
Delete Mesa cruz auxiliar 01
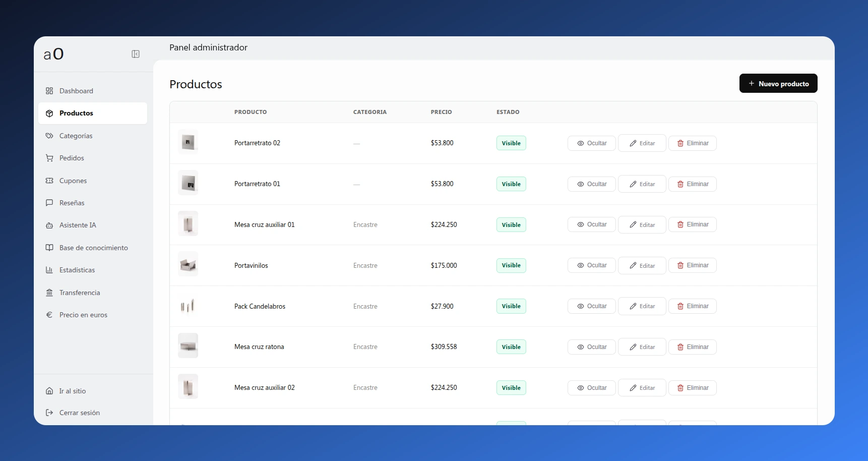click(693, 224)
